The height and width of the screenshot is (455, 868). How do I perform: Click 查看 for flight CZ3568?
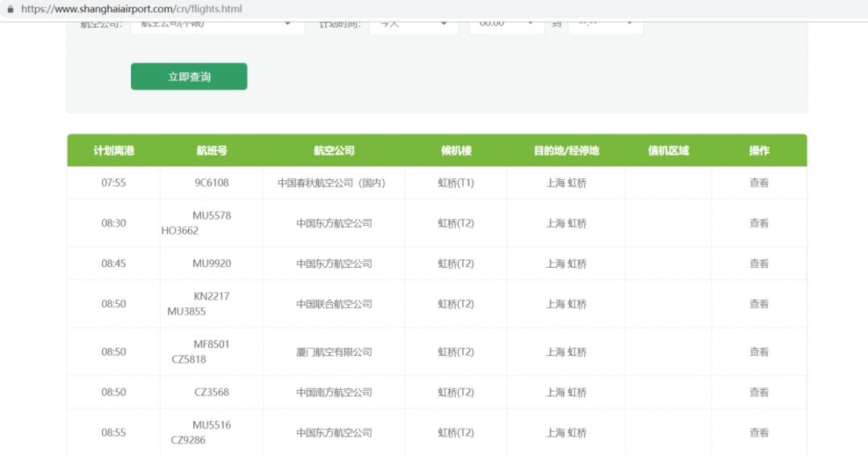(x=759, y=392)
